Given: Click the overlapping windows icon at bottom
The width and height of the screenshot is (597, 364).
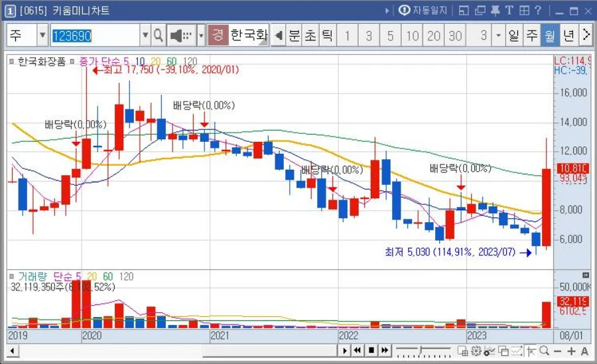Looking at the screenshot, I should 503,351.
